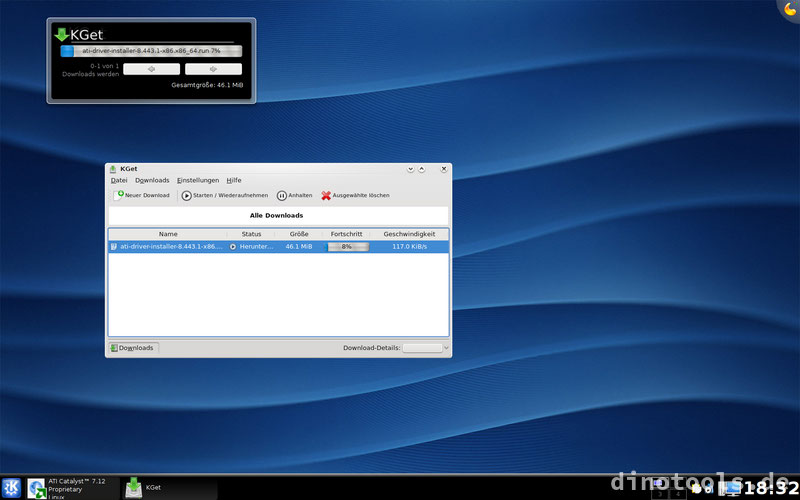Click the red X Ausgewählte löschen button
This screenshot has width=800, height=500.
pyautogui.click(x=355, y=195)
